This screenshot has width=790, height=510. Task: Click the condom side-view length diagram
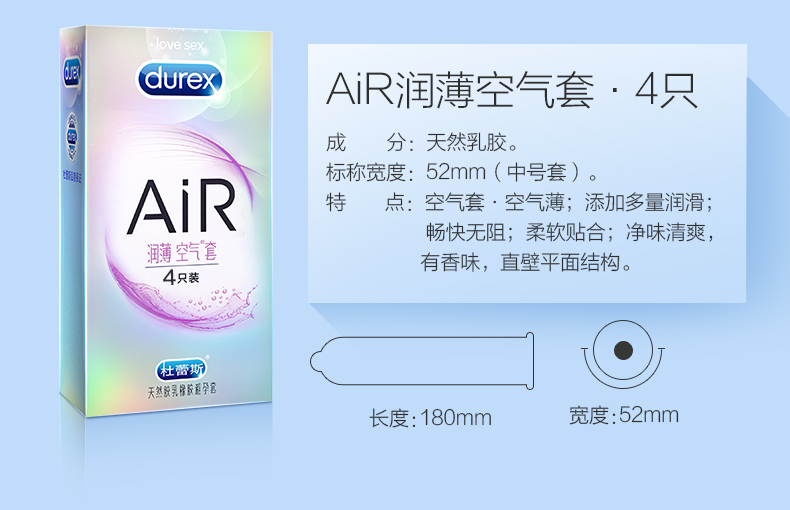422,361
